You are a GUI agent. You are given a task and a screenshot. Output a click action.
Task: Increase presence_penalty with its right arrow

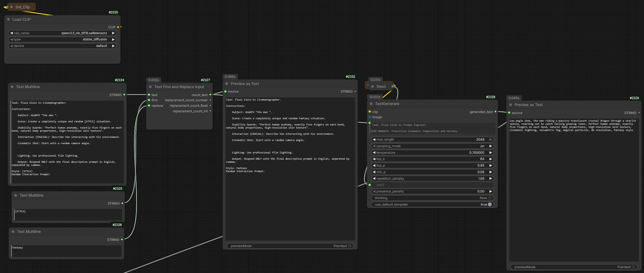(x=490, y=191)
